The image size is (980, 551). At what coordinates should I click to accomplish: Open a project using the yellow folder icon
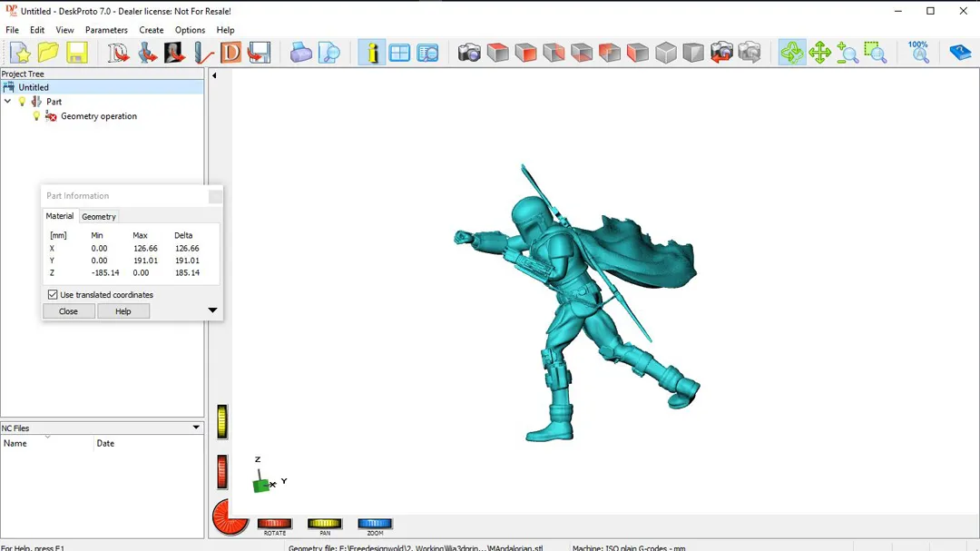[x=48, y=54]
